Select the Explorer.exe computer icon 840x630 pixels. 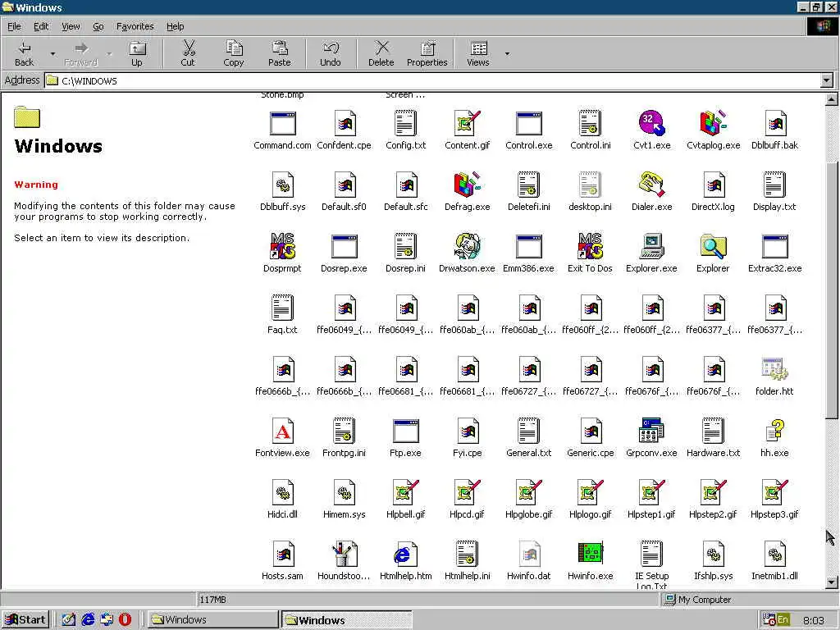(651, 247)
